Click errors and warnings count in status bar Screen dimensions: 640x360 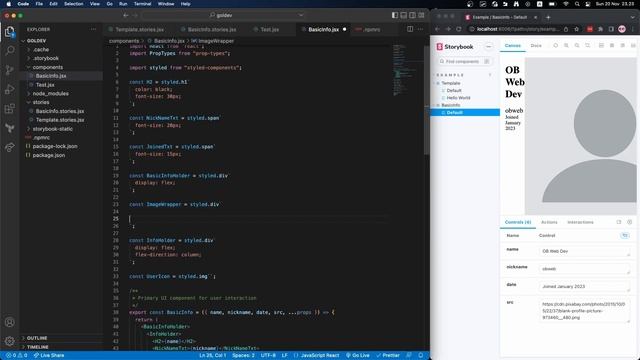pyautogui.click(x=16, y=355)
